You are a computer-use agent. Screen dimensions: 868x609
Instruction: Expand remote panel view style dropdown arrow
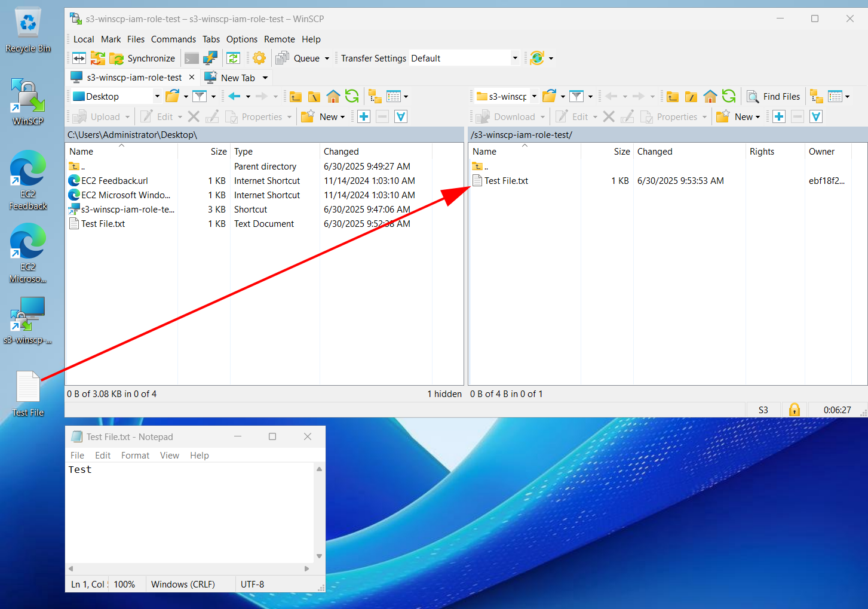click(x=847, y=97)
